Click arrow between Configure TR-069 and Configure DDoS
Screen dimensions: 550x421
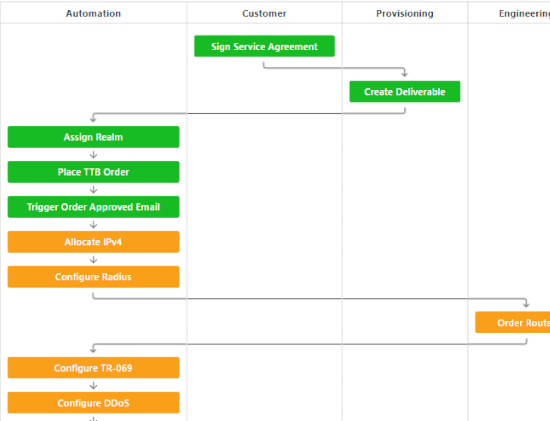93,386
